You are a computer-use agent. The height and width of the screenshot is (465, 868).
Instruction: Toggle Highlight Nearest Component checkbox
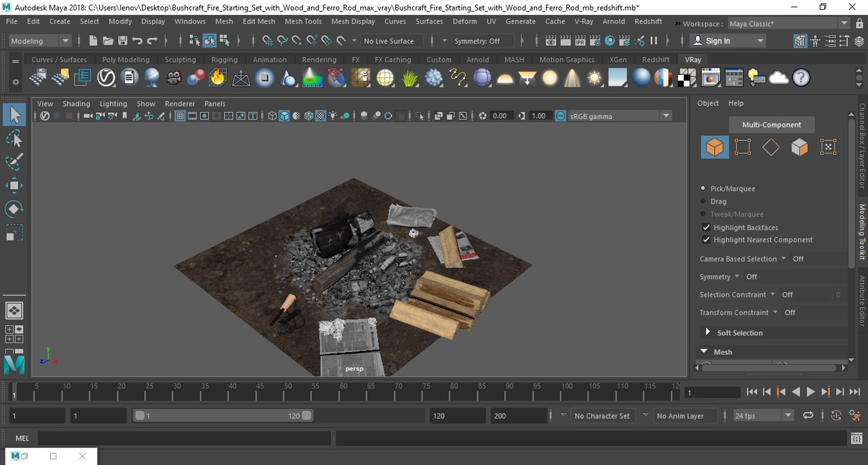click(x=706, y=239)
